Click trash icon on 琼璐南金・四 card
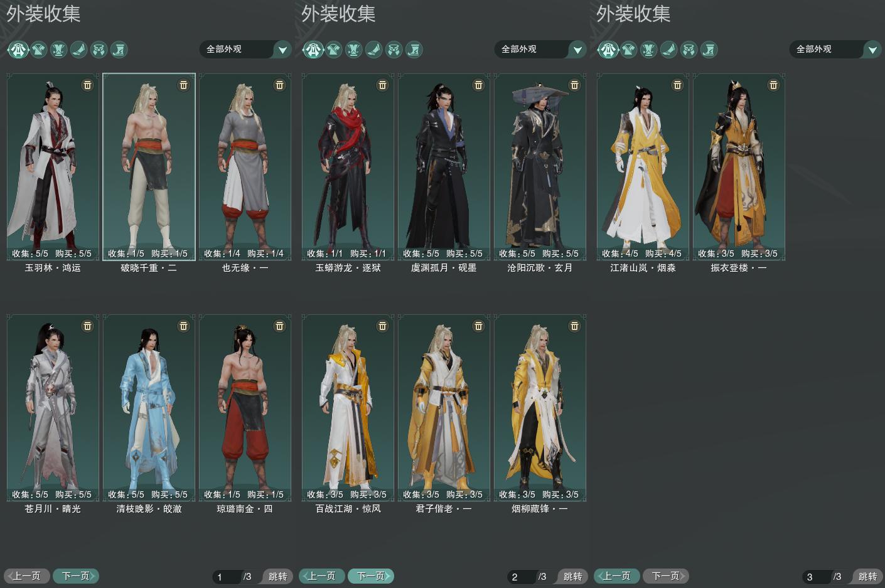The image size is (885, 588). 279,326
